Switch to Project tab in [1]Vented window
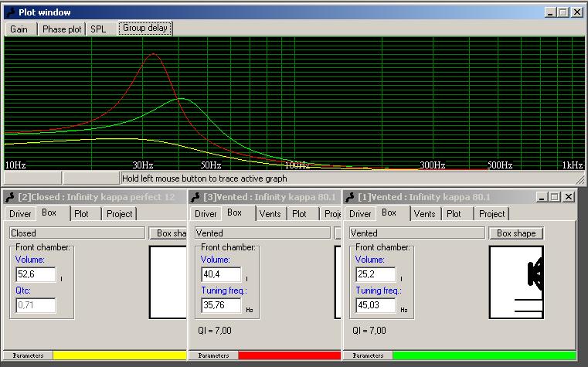The image size is (588, 367). tap(491, 214)
